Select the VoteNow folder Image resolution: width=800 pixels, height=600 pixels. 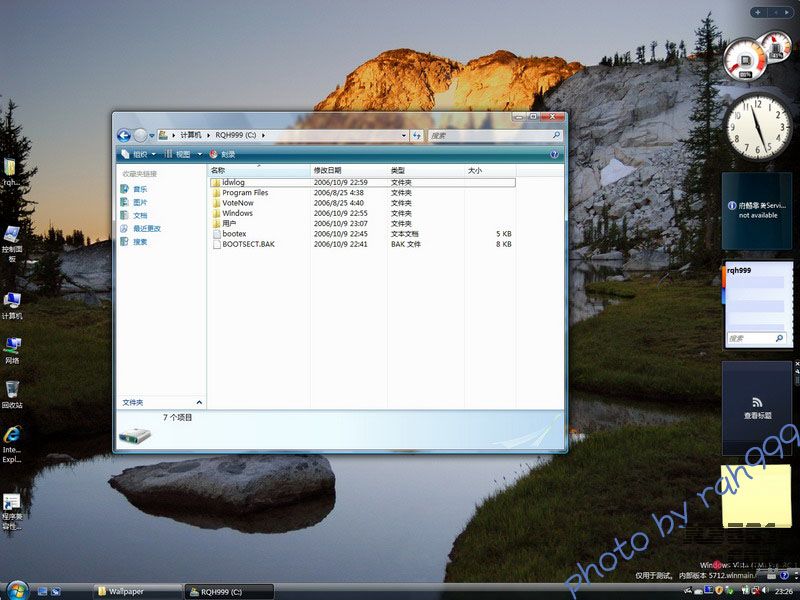point(362,203)
